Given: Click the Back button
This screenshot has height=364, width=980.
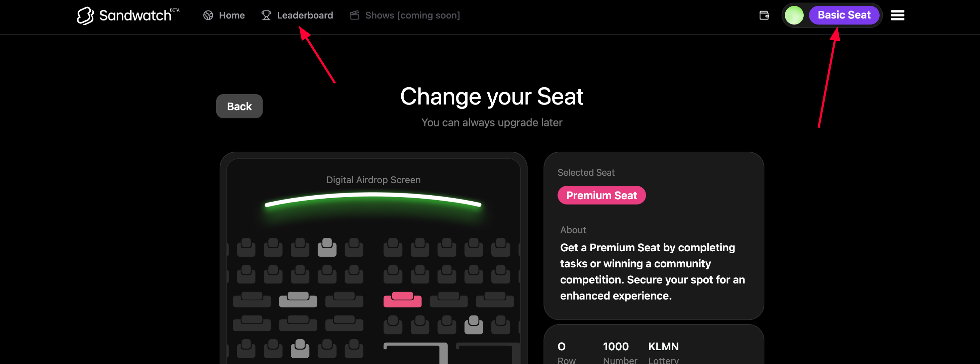Looking at the screenshot, I should click(x=239, y=106).
